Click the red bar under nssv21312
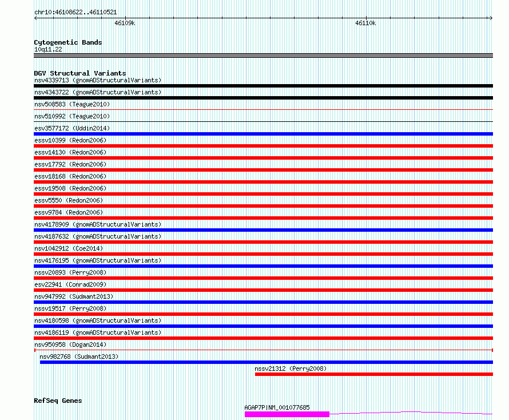509x420 pixels. (x=374, y=374)
